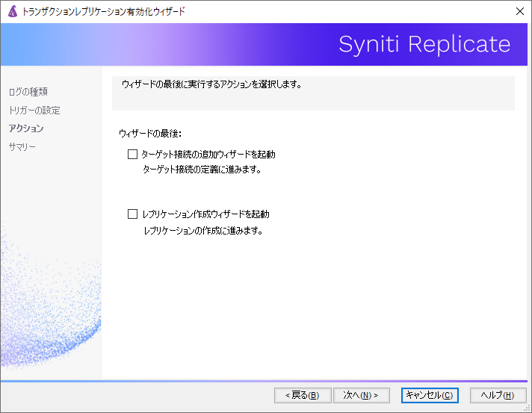Proceed with the 次へ(N) button

(x=362, y=395)
